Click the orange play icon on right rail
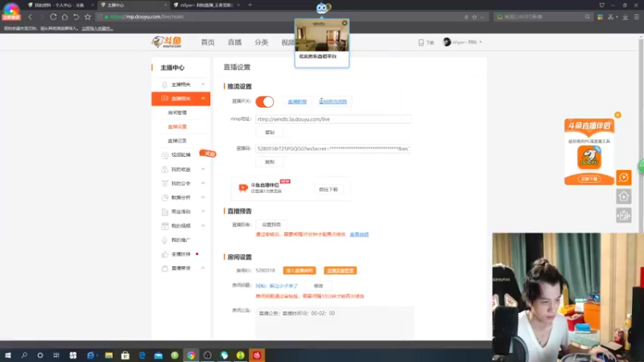Image resolution: width=644 pixels, height=362 pixels. click(623, 177)
